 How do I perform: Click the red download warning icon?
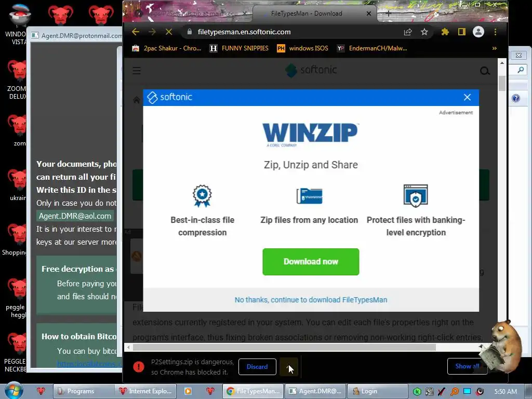pyautogui.click(x=138, y=366)
